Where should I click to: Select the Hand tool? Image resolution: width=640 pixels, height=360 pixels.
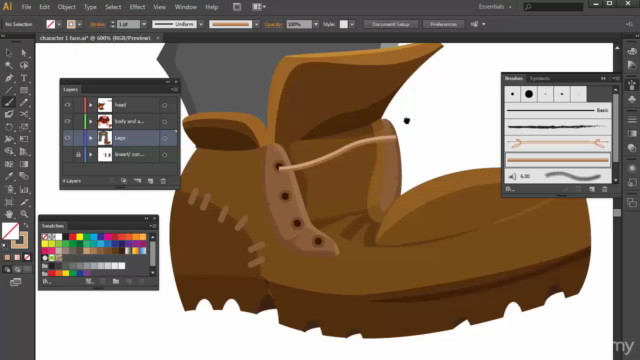point(9,214)
